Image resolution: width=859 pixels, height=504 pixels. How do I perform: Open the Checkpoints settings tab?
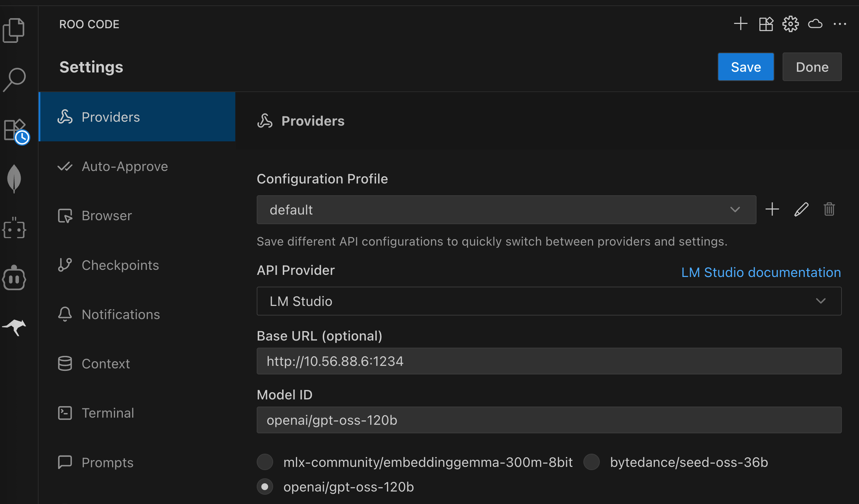120,265
